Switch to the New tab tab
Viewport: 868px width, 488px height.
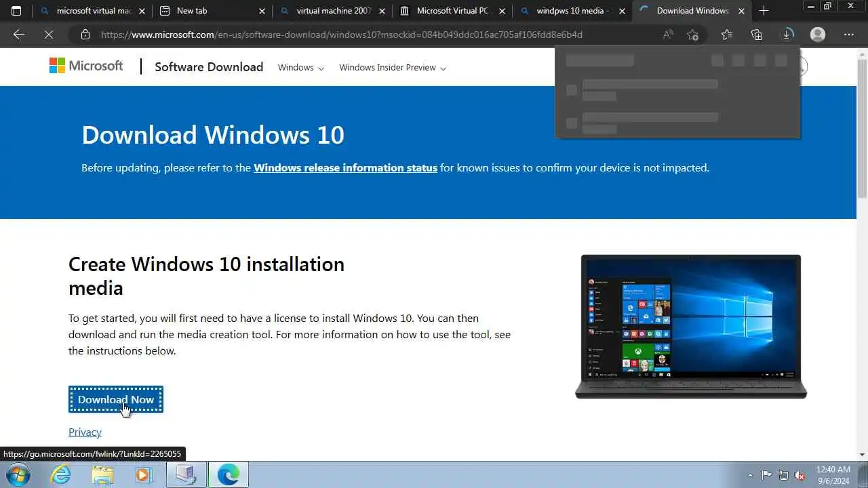pyautogui.click(x=212, y=11)
